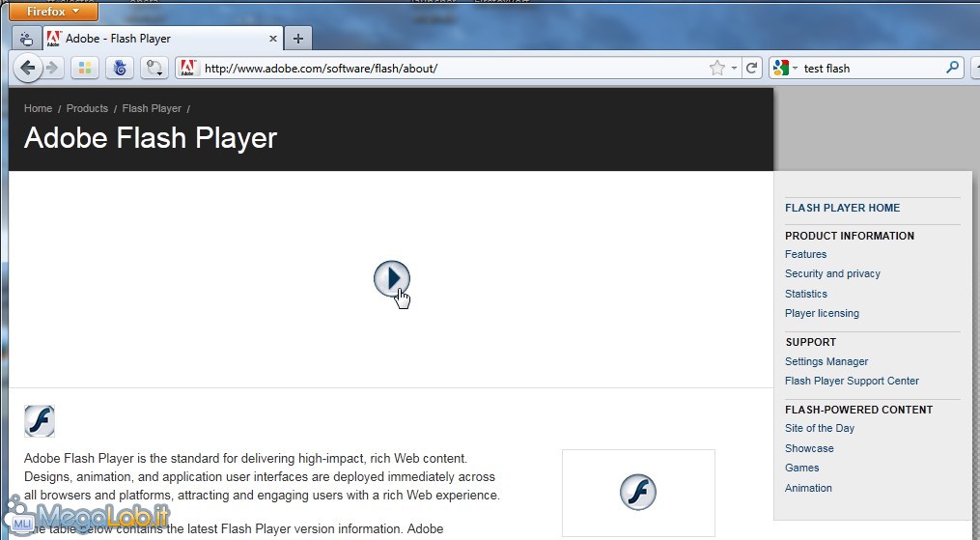The image size is (980, 540).
Task: Open the FLASH PLAYER HOME sidebar link
Action: [843, 208]
